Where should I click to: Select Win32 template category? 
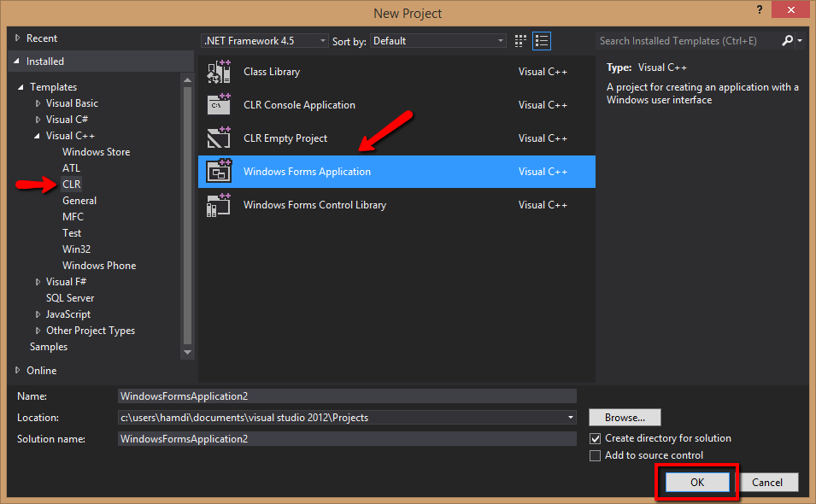[77, 249]
